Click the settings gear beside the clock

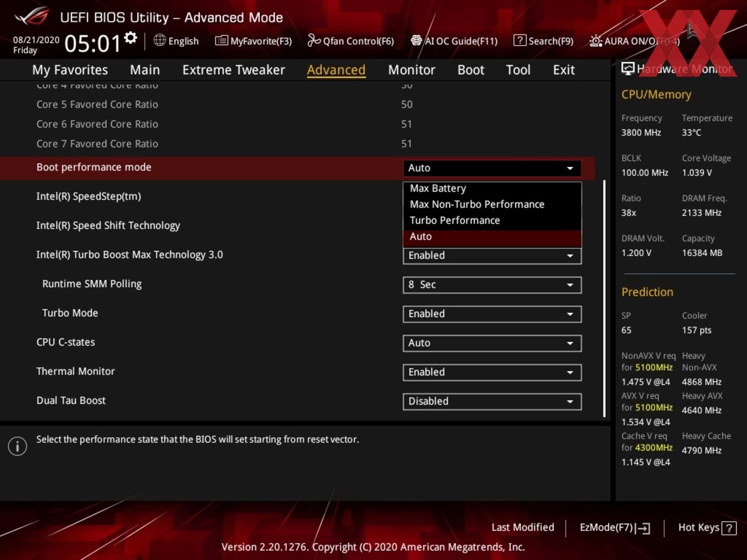click(130, 38)
